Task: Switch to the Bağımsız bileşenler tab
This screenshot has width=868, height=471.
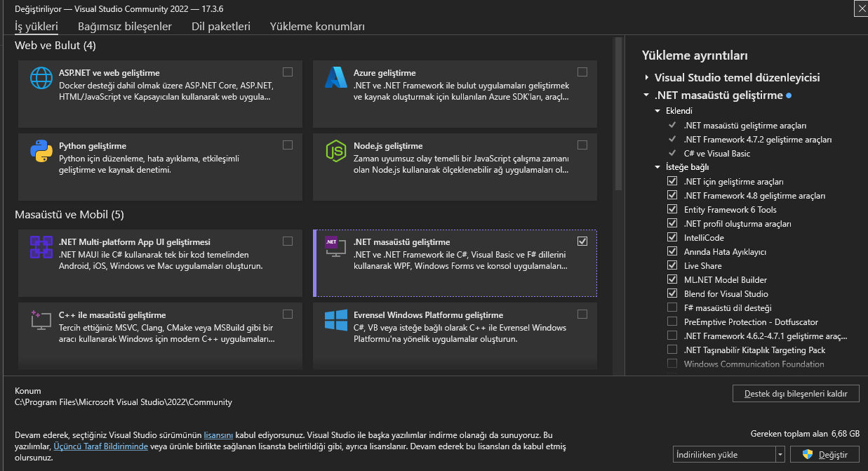Action: pos(125,27)
